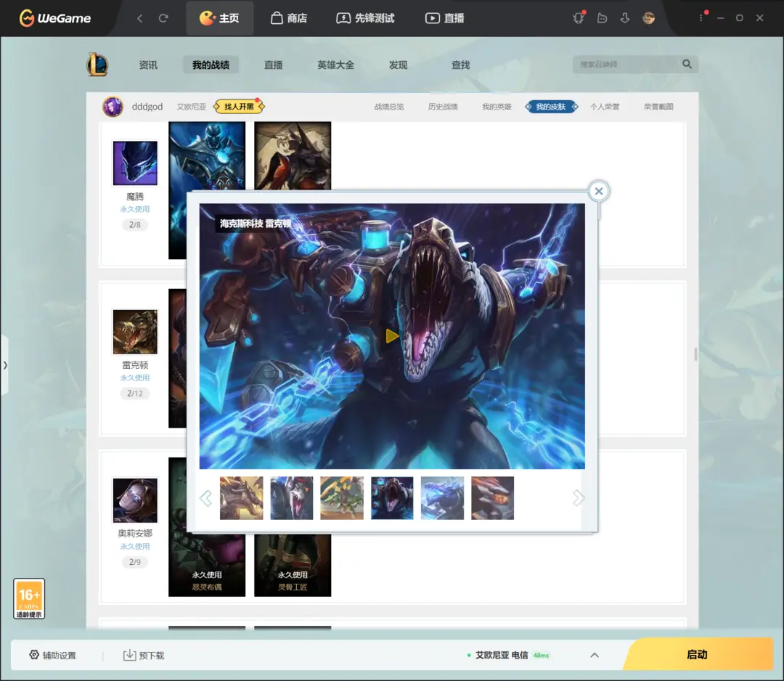Viewport: 784px width, 681px height.
Task: Open the 资讯 section
Action: [x=148, y=65]
